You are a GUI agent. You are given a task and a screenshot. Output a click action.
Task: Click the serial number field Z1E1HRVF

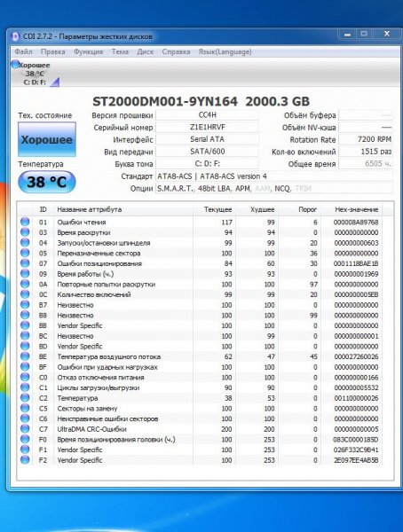(x=208, y=127)
